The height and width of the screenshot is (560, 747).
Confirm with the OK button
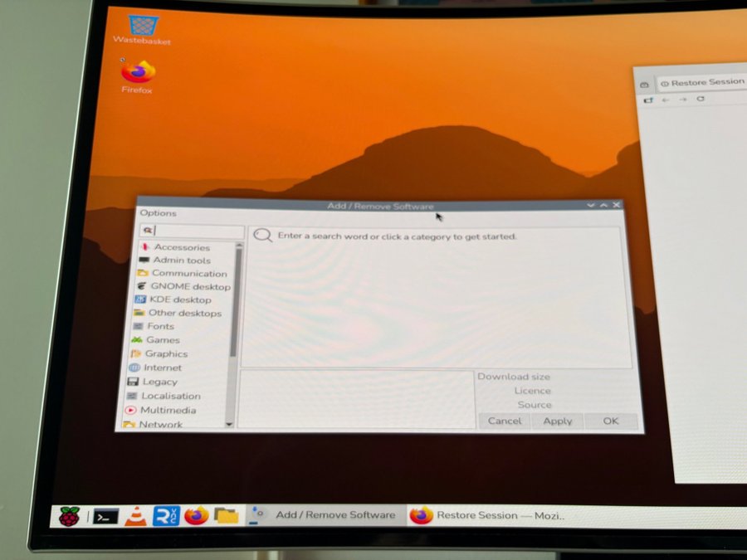(611, 421)
